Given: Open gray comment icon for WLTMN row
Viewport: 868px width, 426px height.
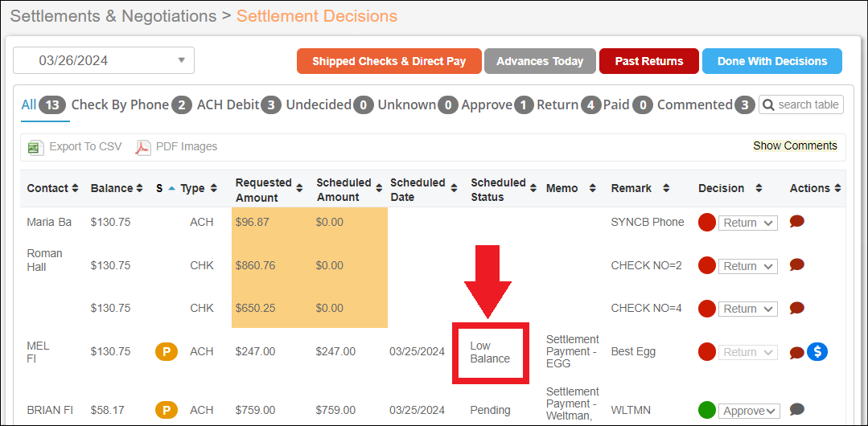Looking at the screenshot, I should (796, 409).
